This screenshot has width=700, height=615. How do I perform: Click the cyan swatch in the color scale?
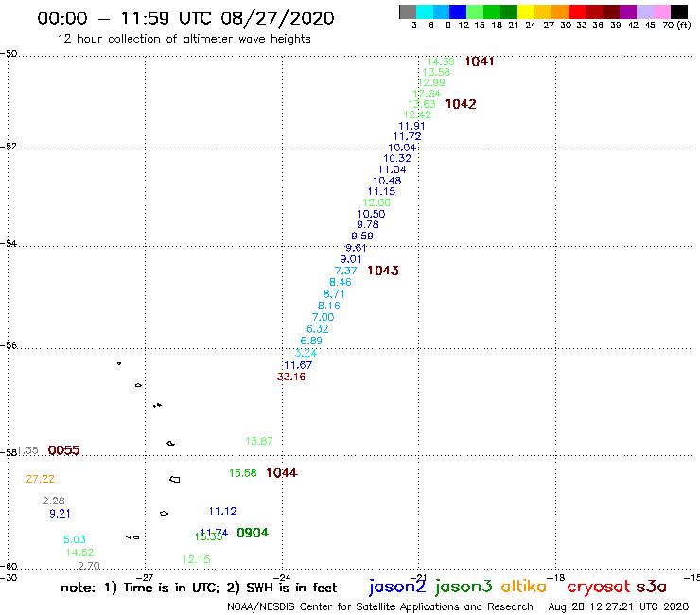point(425,11)
